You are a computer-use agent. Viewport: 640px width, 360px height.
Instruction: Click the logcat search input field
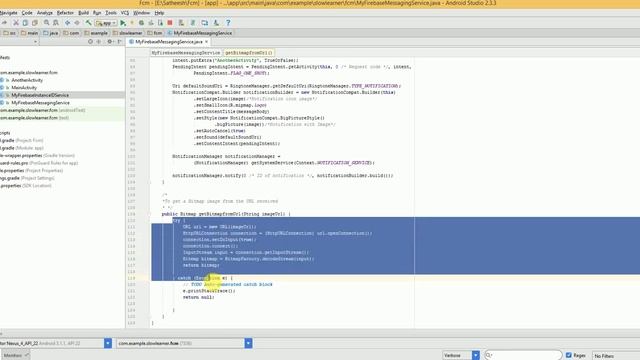click(523, 355)
